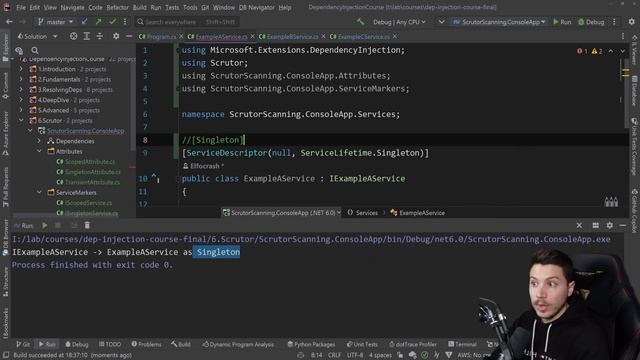Image resolution: width=640 pixels, height=360 pixels.
Task: Expand the 3.ResolvingDeps folder
Action: pyautogui.click(x=21, y=90)
